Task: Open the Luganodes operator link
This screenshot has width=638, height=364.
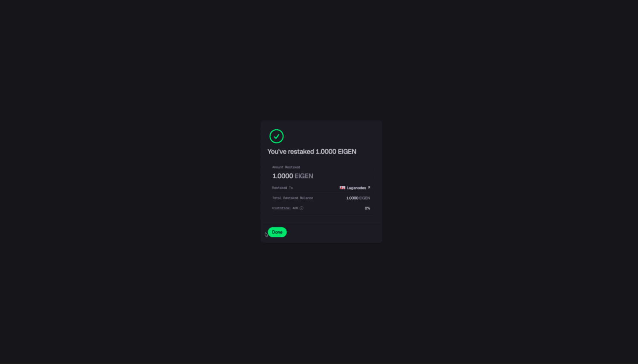Action: [x=357, y=188]
